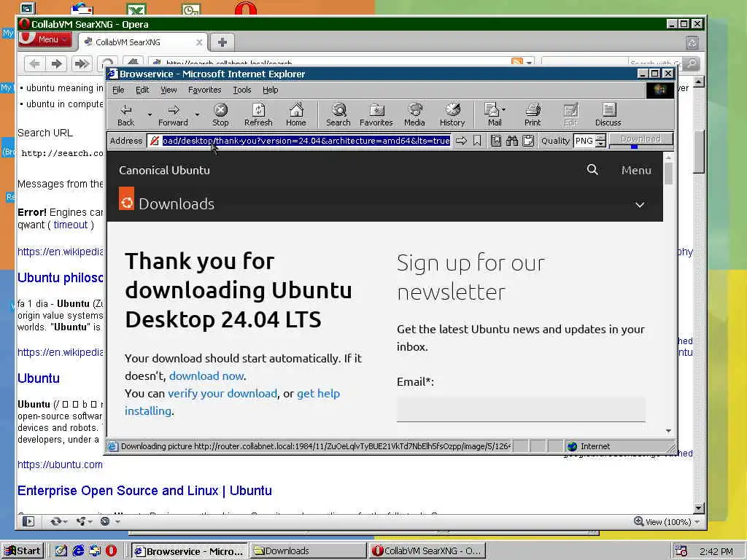This screenshot has height=560, width=747.
Task: Click the Windows Start button
Action: click(23, 551)
